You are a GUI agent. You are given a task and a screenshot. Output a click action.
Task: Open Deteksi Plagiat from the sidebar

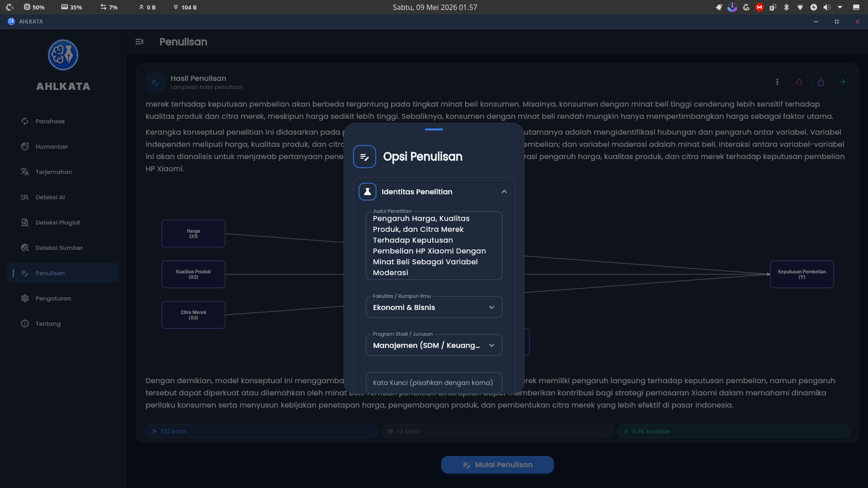(x=63, y=222)
